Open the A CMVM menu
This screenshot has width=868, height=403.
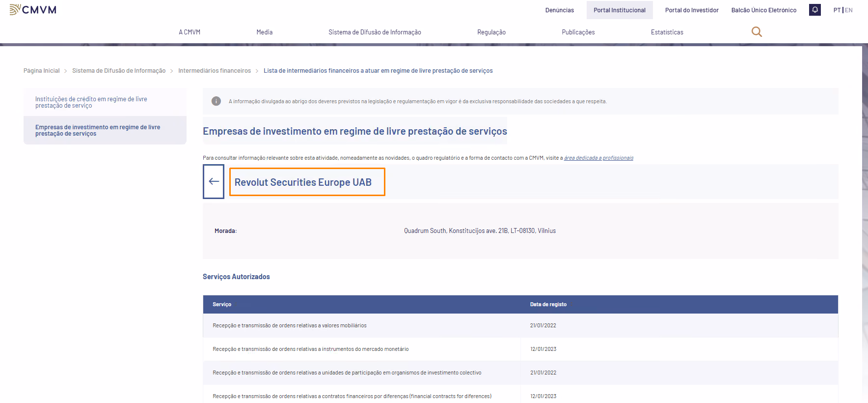190,32
